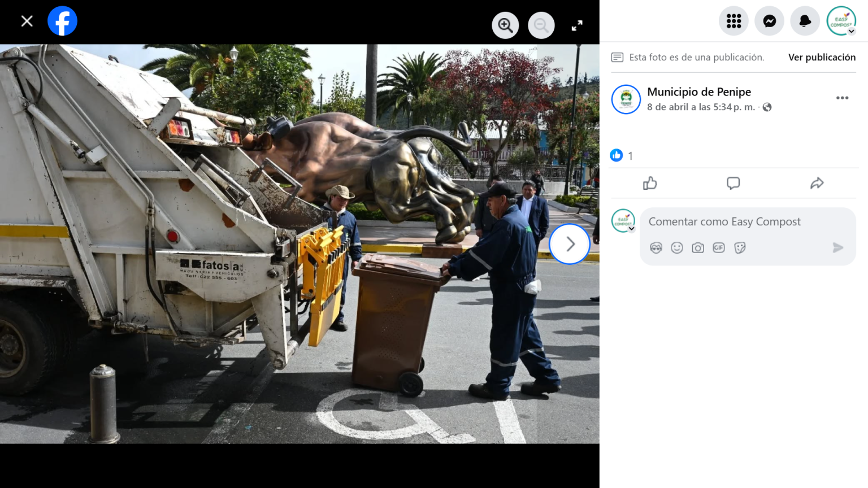Go to Facebook home via logo
The image size is (868, 488).
62,21
